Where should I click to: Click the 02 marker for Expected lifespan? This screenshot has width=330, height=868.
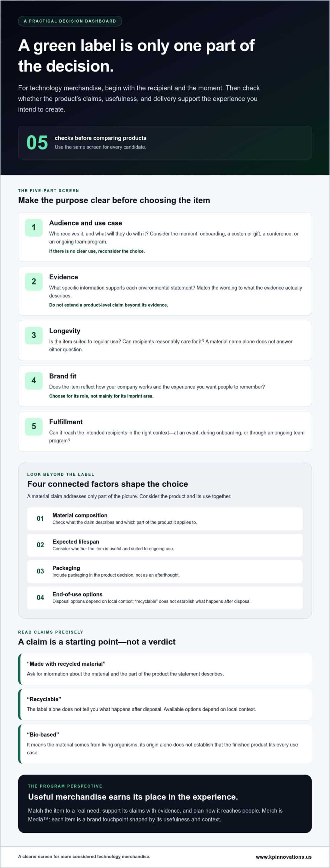(x=40, y=545)
